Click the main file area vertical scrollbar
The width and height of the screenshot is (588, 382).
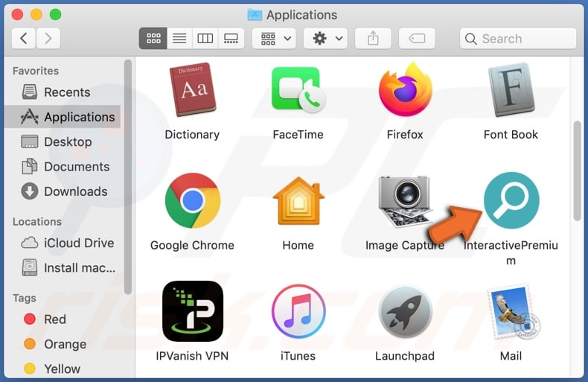(578, 171)
